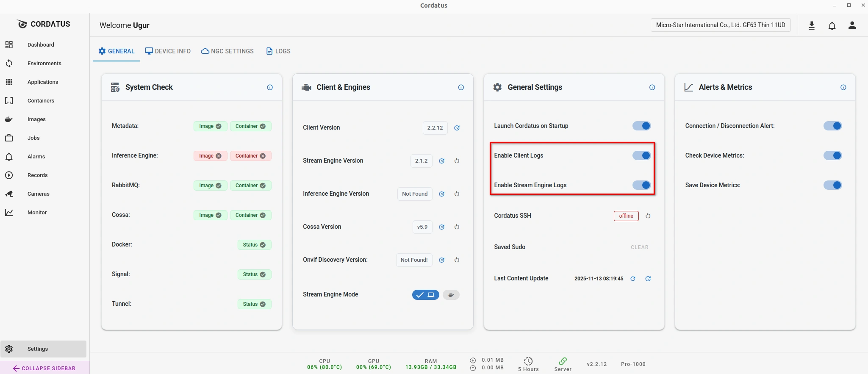868x374 pixels.
Task: Click the download icon in top bar
Action: tap(812, 26)
